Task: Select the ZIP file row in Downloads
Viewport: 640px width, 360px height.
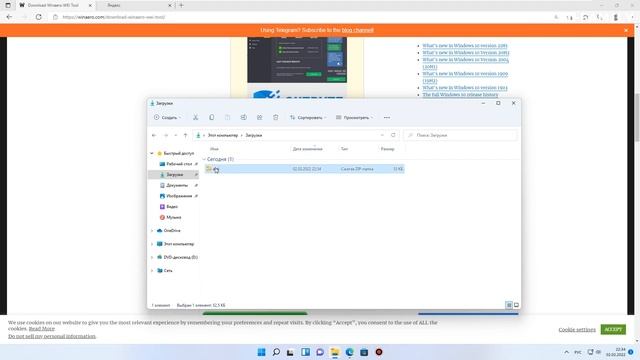Action: tap(304, 169)
